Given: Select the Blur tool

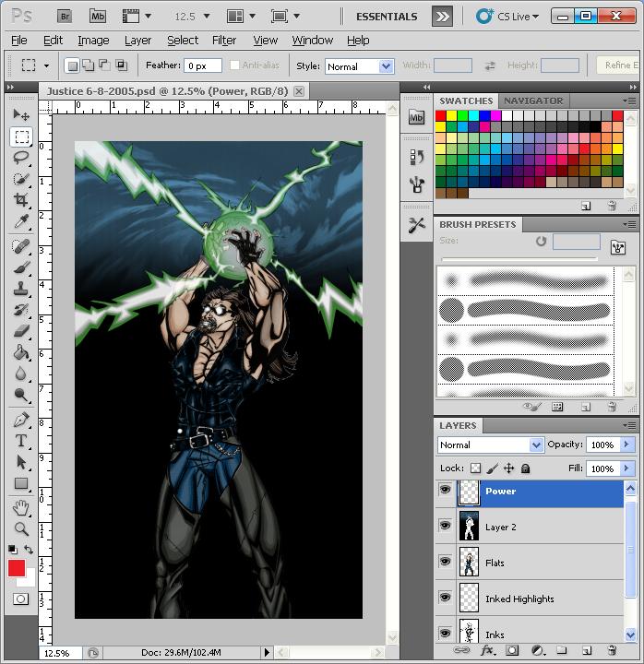Looking at the screenshot, I should 21,373.
